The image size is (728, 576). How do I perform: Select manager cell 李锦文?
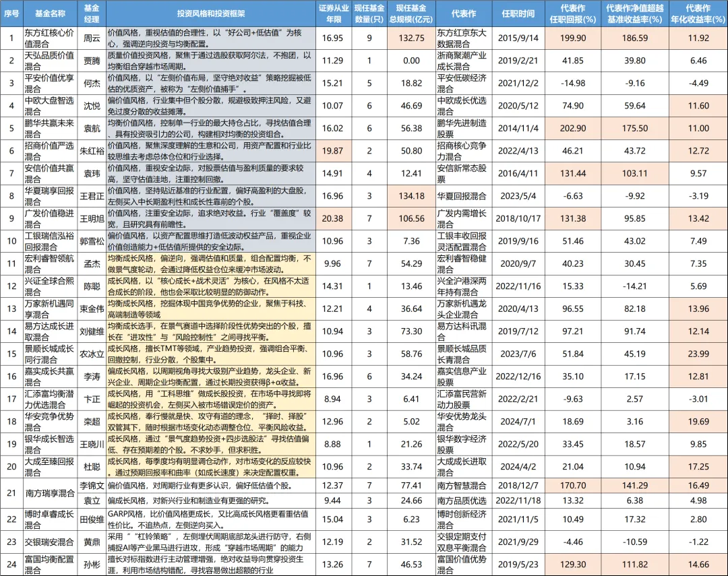pyautogui.click(x=92, y=486)
